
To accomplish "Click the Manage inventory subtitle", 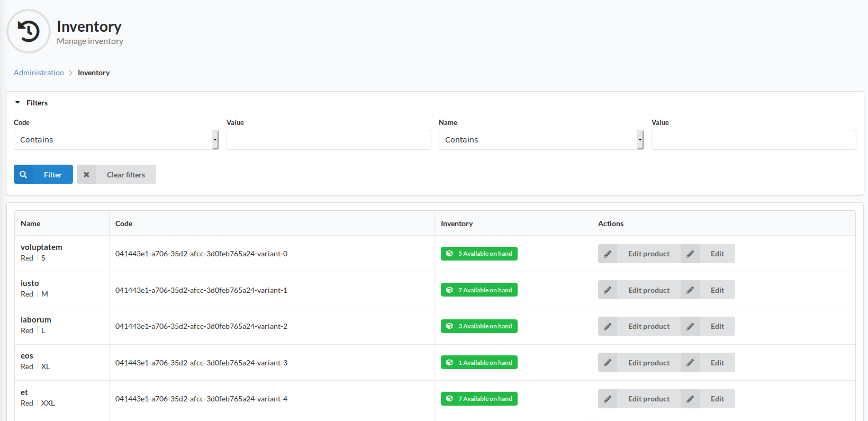I will coord(90,41).
